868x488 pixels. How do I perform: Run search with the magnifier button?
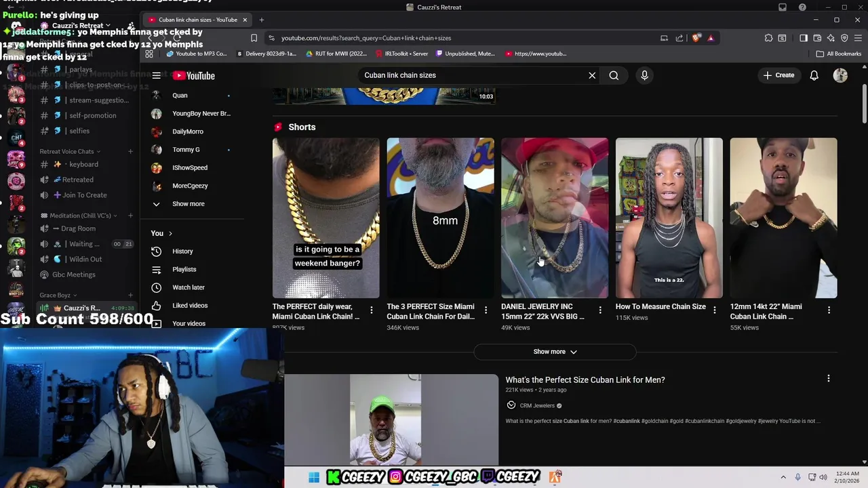(614, 75)
